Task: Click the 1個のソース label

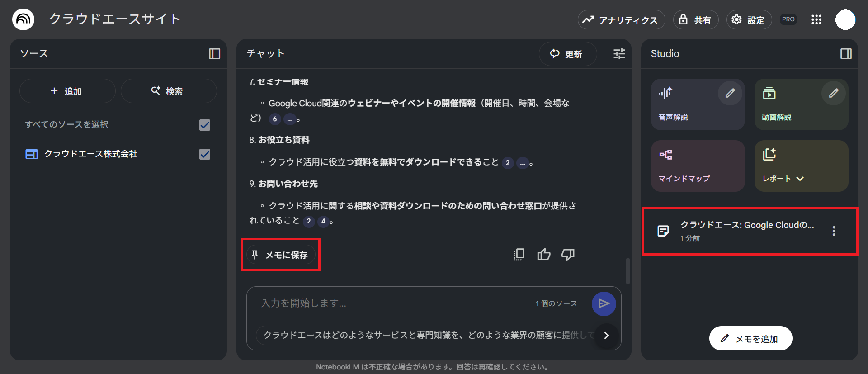Action: coord(556,303)
